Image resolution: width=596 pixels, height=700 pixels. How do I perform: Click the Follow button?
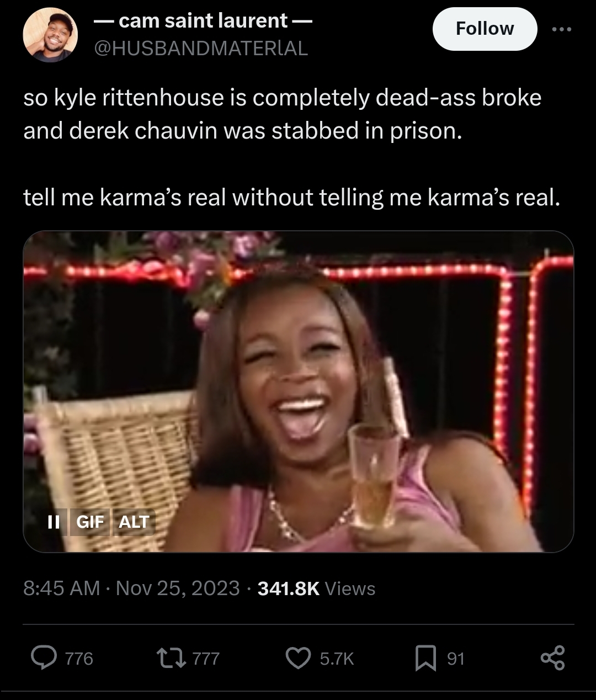tap(485, 29)
